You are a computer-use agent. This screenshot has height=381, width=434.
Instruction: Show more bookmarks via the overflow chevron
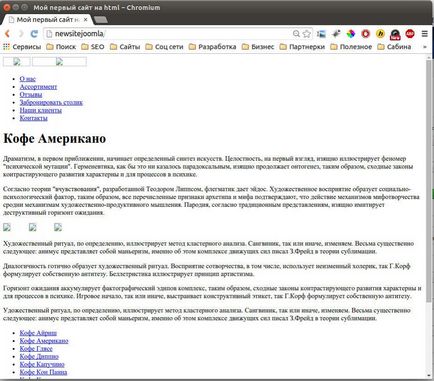425,47
